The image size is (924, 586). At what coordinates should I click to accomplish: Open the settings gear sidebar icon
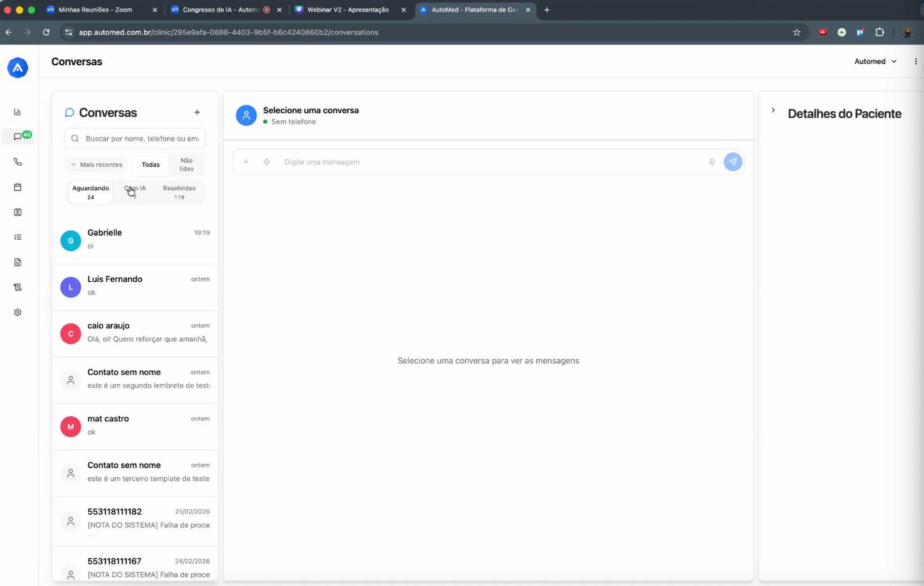tap(17, 312)
